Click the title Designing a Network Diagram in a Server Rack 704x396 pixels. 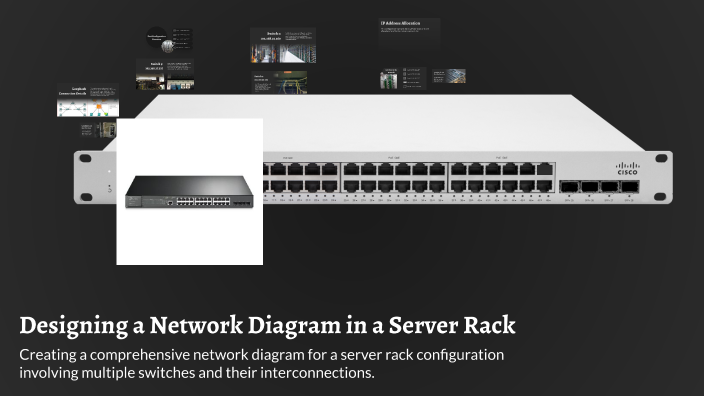tap(267, 325)
